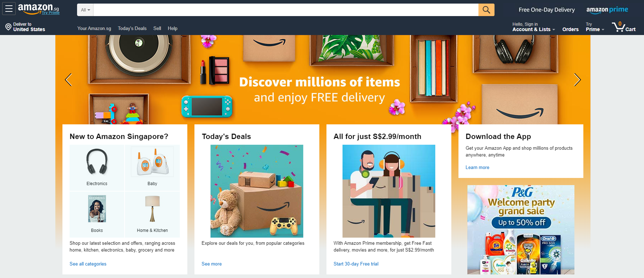The image size is (644, 278).
Task: Show the previous banner with left arrow
Action: tap(69, 80)
